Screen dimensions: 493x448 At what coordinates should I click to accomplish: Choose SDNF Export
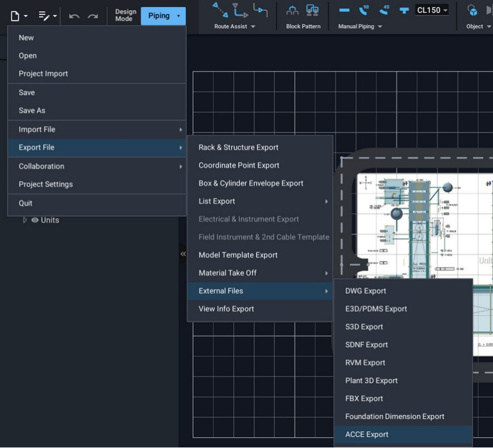[x=403, y=345]
